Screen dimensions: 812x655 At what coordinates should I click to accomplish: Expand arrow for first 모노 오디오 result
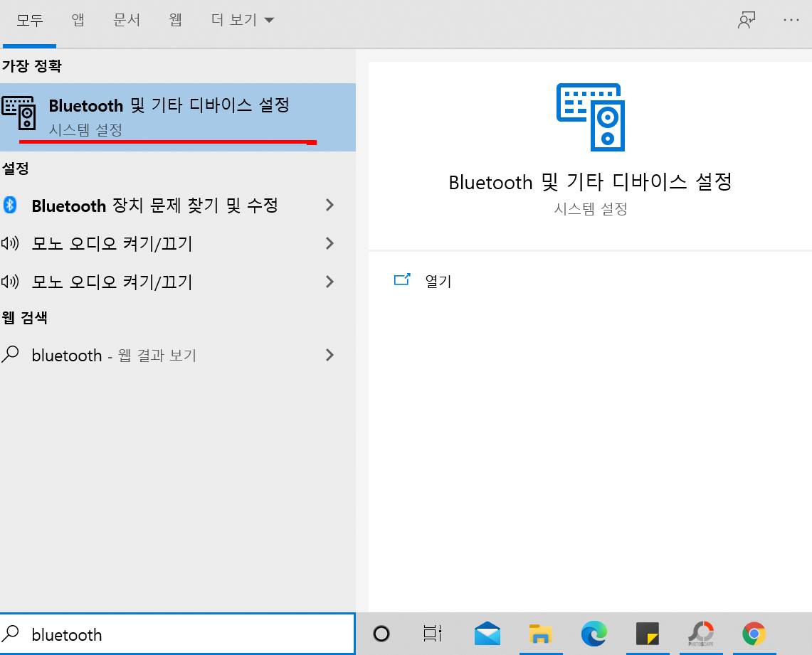[x=329, y=243]
